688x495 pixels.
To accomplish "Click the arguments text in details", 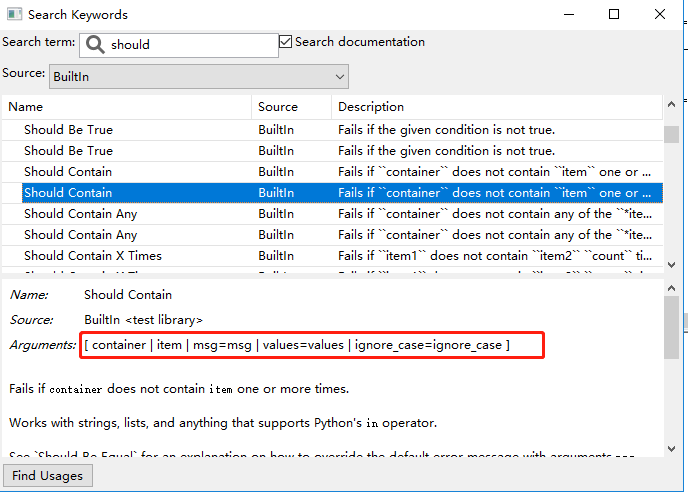I will coord(297,345).
